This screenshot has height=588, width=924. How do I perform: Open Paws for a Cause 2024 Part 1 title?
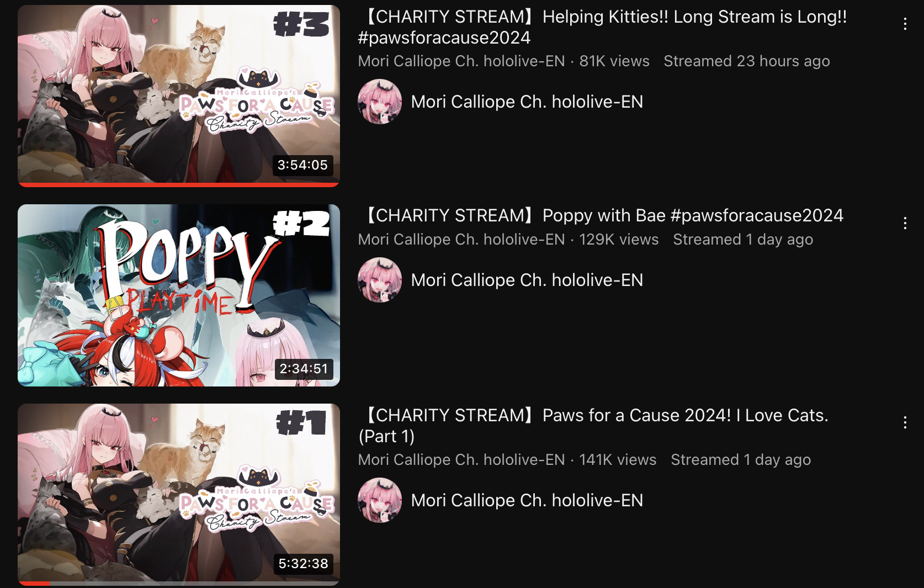coord(593,426)
